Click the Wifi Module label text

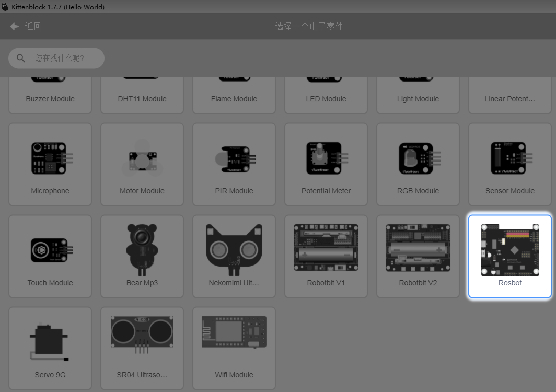[234, 375]
